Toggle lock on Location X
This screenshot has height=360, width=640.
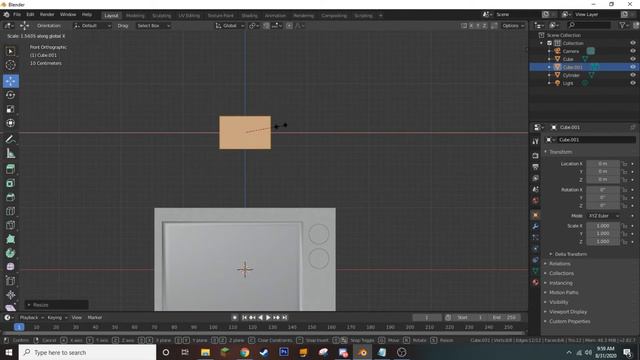pos(624,164)
